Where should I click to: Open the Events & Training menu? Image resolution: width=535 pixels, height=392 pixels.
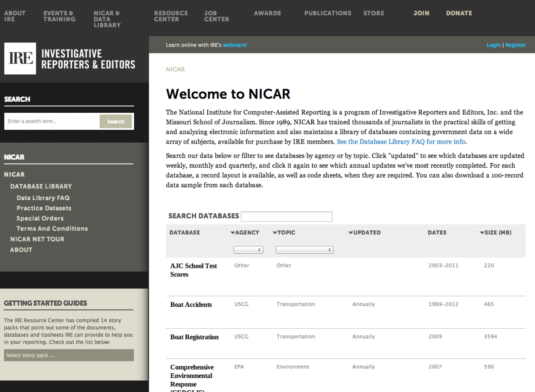(59, 16)
